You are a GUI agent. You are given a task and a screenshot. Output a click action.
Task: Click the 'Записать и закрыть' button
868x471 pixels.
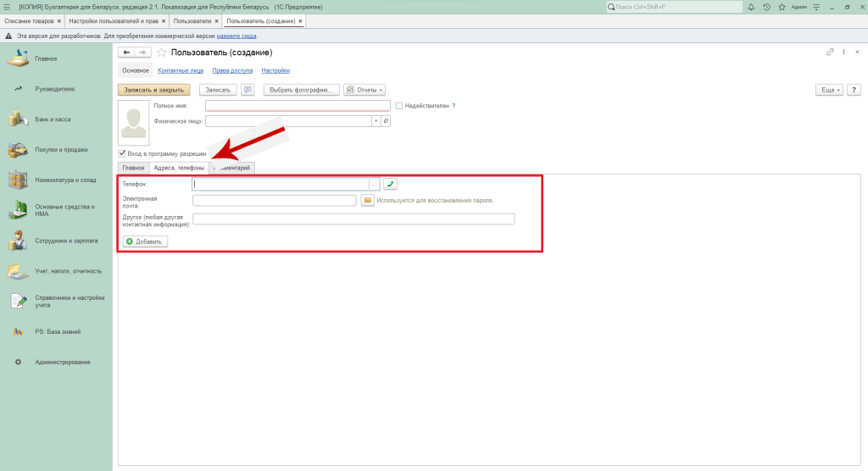[154, 89]
